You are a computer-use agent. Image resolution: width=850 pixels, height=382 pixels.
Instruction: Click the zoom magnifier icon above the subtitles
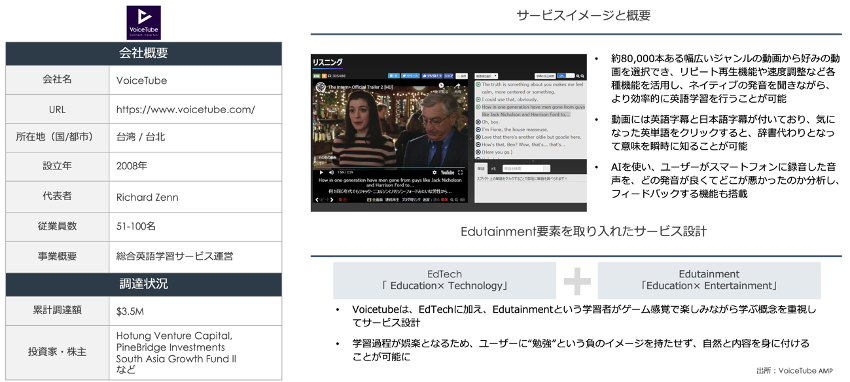tap(578, 76)
